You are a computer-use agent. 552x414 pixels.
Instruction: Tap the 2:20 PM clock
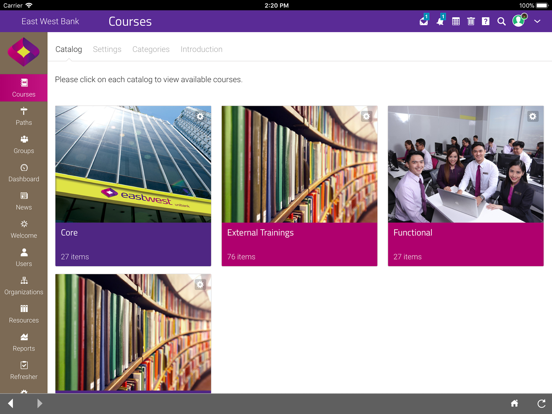(x=276, y=5)
